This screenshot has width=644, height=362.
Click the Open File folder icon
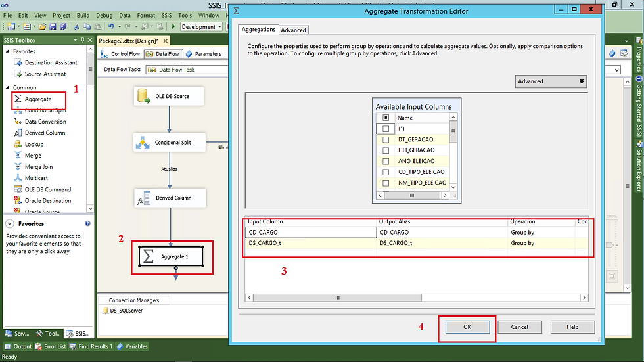coord(42,27)
